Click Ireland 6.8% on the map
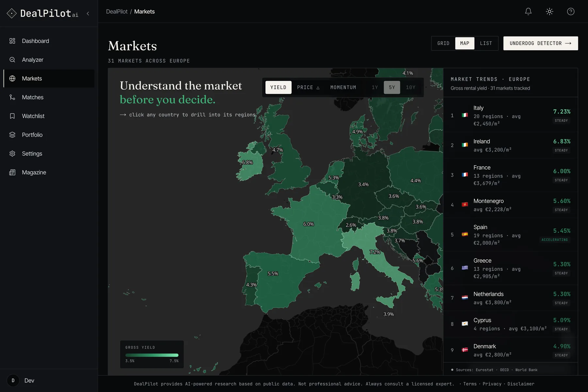588x392 pixels. pyautogui.click(x=247, y=162)
